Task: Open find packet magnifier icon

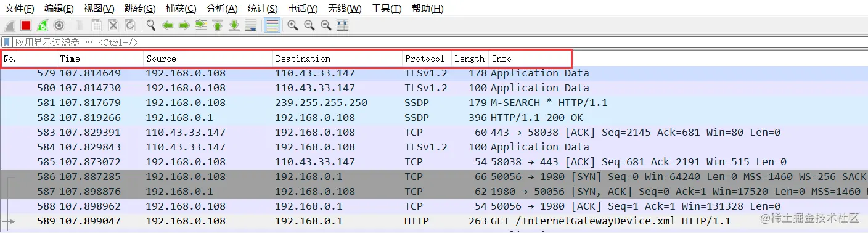Action: pos(150,25)
